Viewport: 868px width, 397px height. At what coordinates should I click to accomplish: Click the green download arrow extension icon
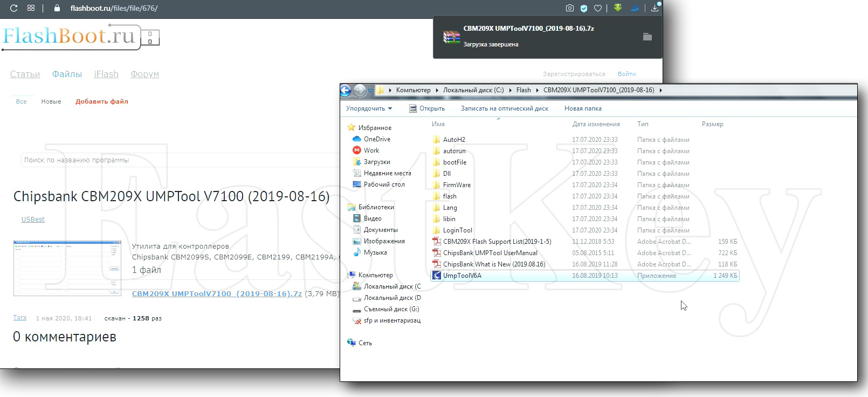coord(618,8)
